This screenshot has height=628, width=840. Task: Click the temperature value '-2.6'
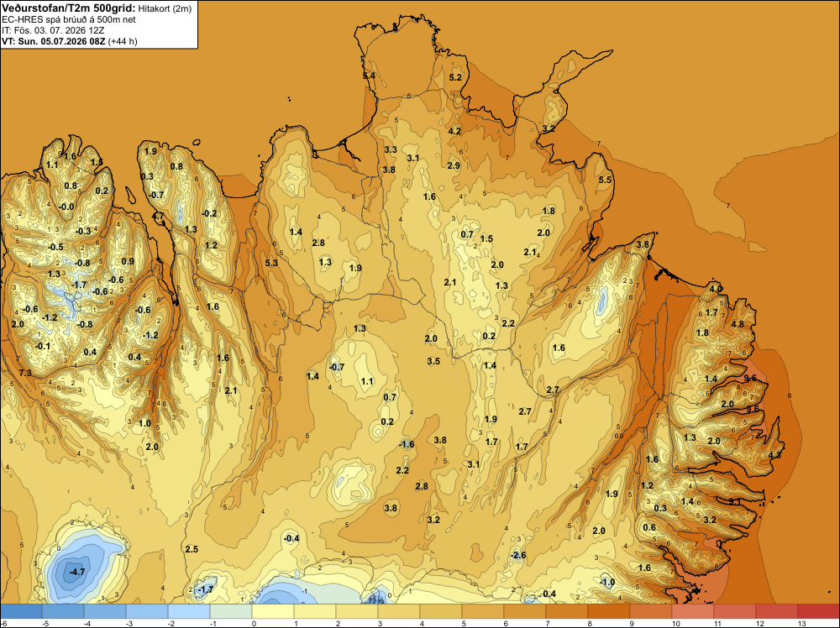pos(518,555)
